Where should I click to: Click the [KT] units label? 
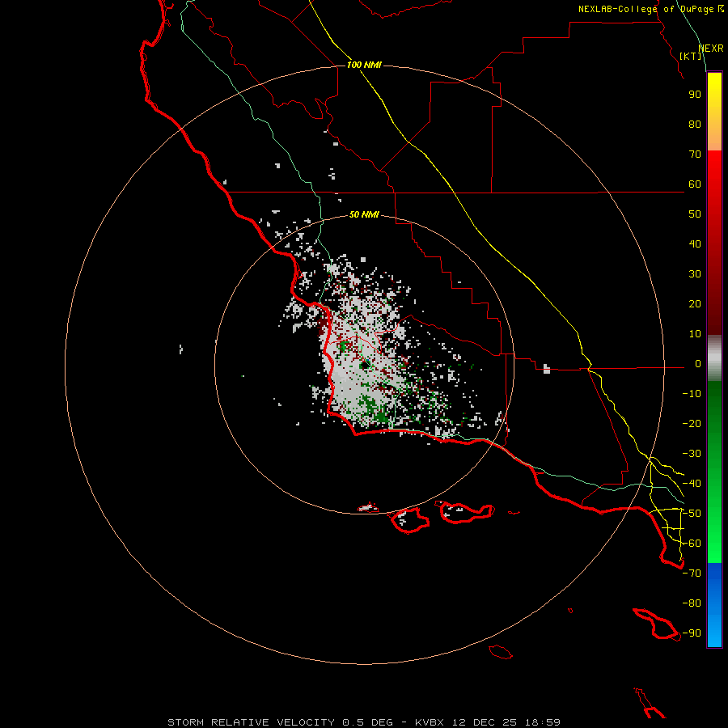691,56
